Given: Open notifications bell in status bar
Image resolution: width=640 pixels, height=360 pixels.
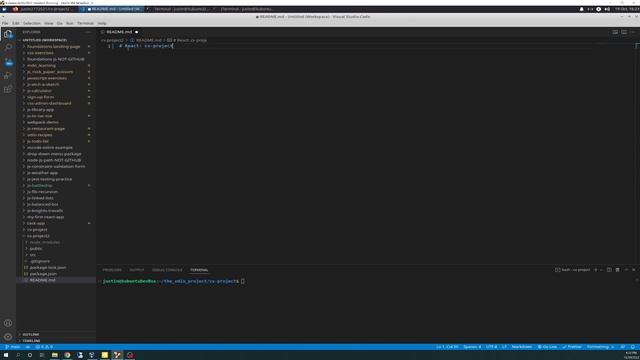Looking at the screenshot, I should (x=633, y=347).
